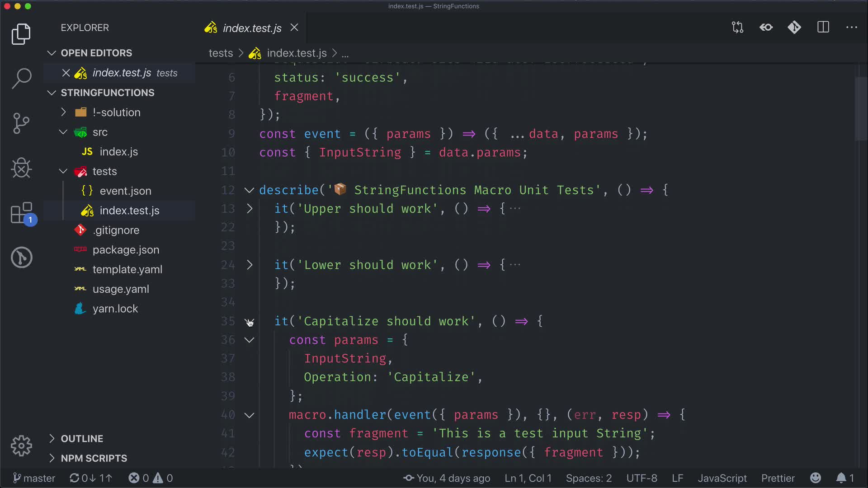Image resolution: width=868 pixels, height=488 pixels.
Task: Collapse the describe block at line 12
Action: point(249,190)
